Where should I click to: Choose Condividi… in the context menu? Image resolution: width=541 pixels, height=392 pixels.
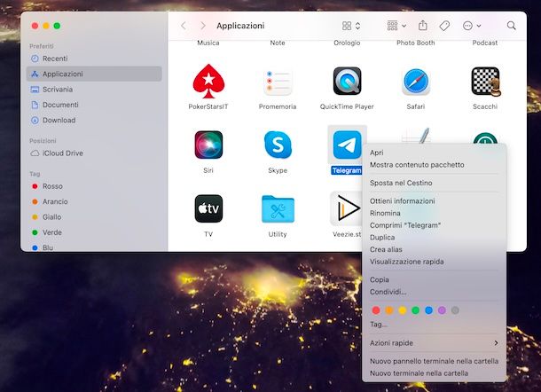(x=434, y=292)
